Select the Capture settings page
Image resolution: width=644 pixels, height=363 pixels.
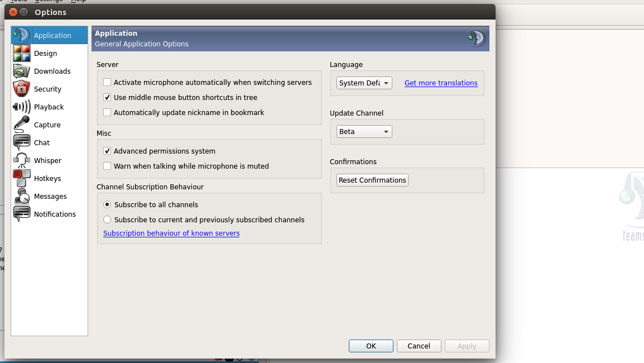(49, 125)
